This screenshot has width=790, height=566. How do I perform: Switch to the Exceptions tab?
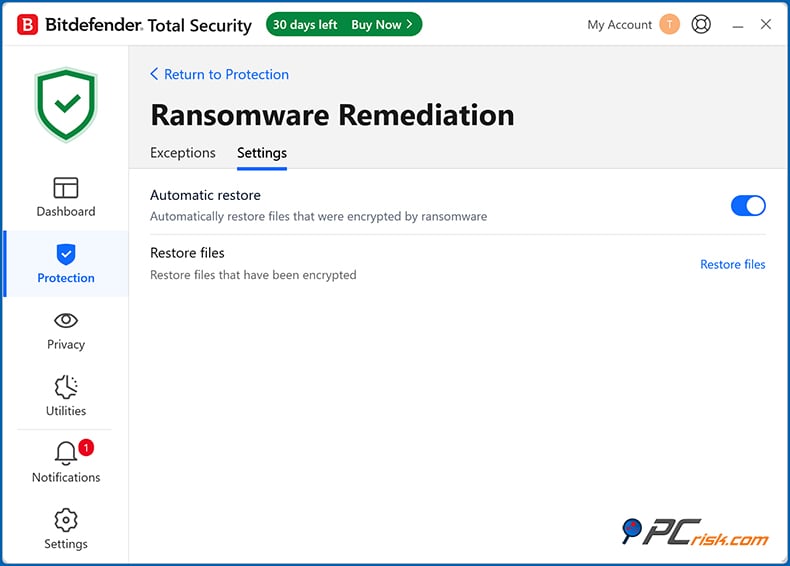pos(183,153)
